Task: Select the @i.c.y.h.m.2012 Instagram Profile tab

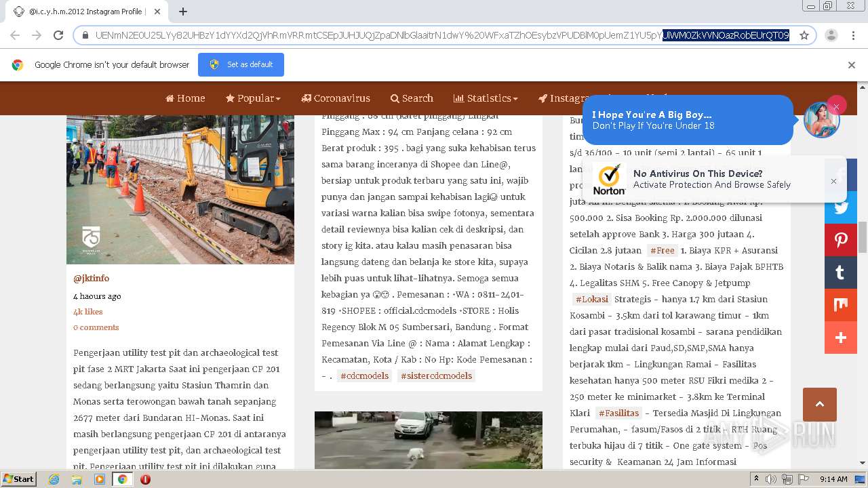Action: pos(86,12)
